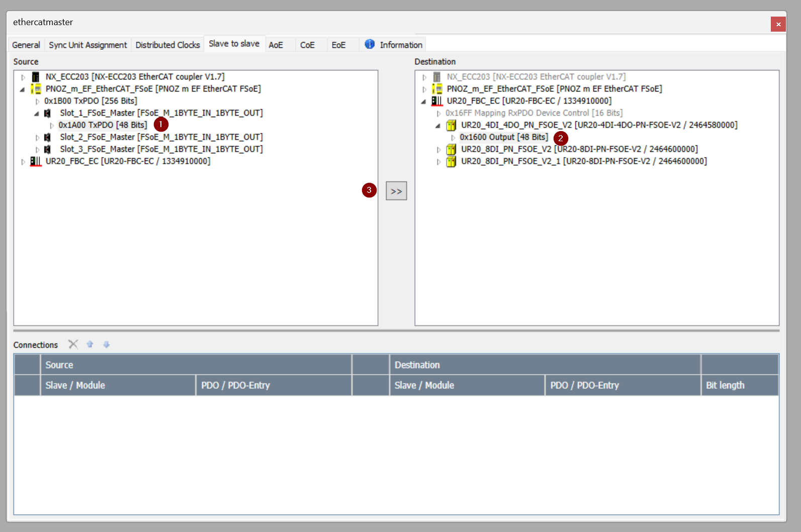Expand greyed NX_ECC203 node in Destination tree
Viewport: 801px width, 532px height.
point(424,77)
